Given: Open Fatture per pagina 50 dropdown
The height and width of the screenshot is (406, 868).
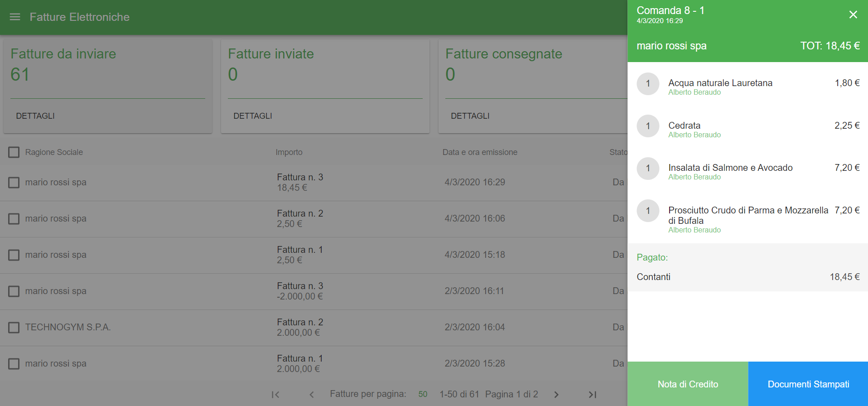Looking at the screenshot, I should tap(423, 394).
